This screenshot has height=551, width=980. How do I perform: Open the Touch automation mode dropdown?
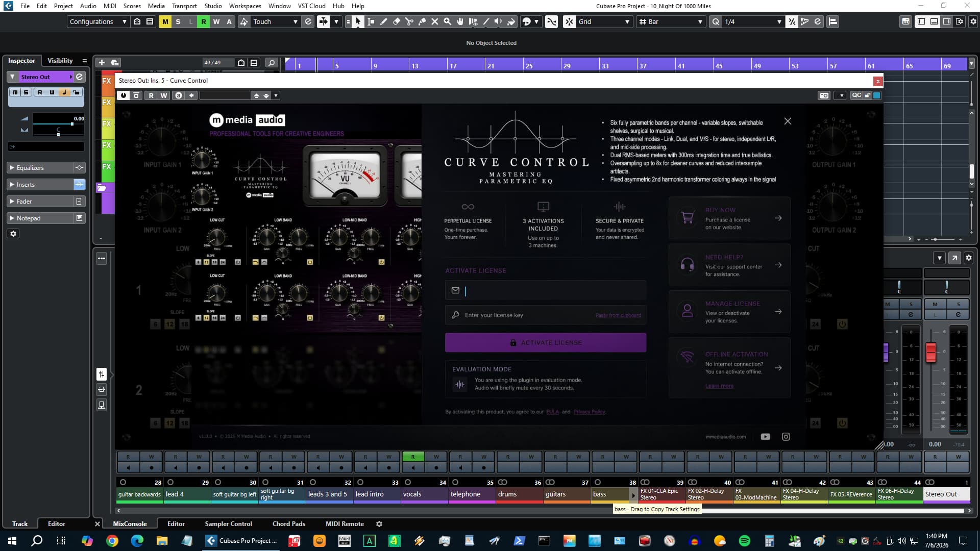click(x=275, y=21)
